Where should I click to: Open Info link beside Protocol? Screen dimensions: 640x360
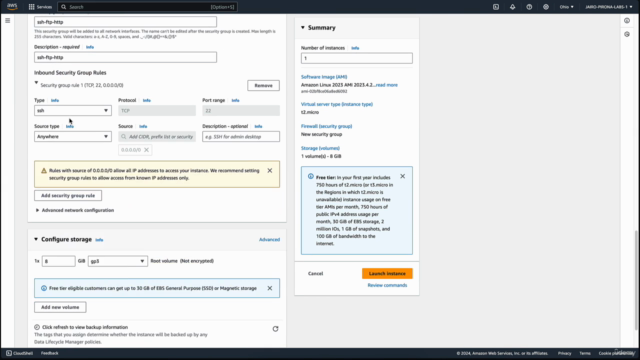(147, 100)
